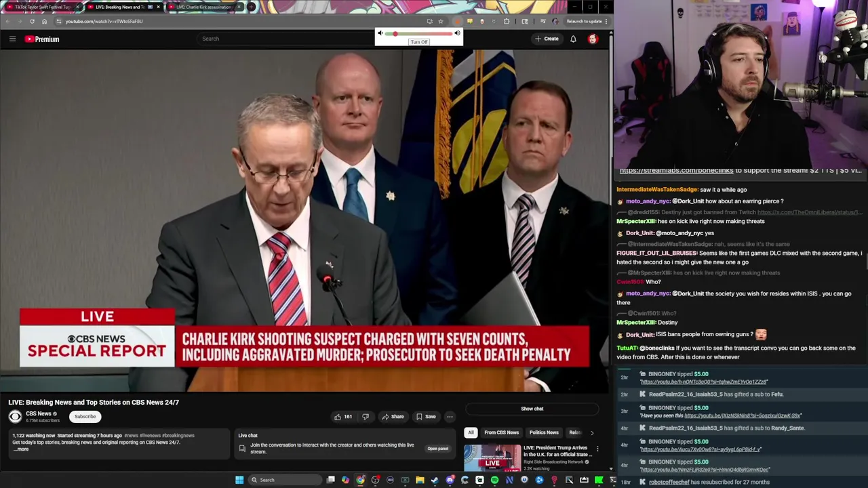The image size is (868, 488).
Task: Select Politics News filter chip
Action: pos(544,432)
